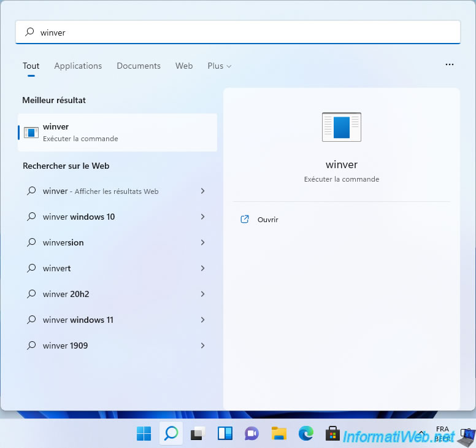Click search icon beside winver windows 10
Image resolution: width=476 pixels, height=448 pixels.
[31, 217]
